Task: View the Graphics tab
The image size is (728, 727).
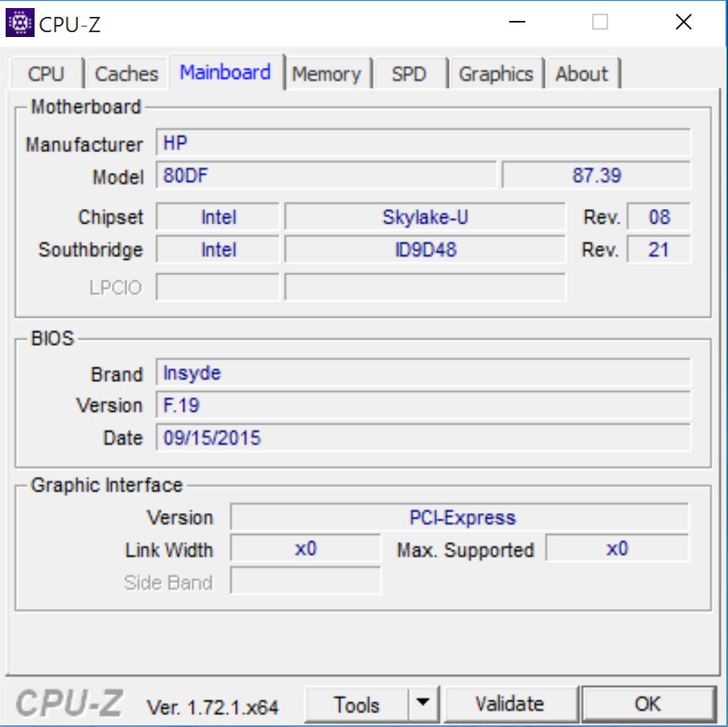Action: [496, 74]
